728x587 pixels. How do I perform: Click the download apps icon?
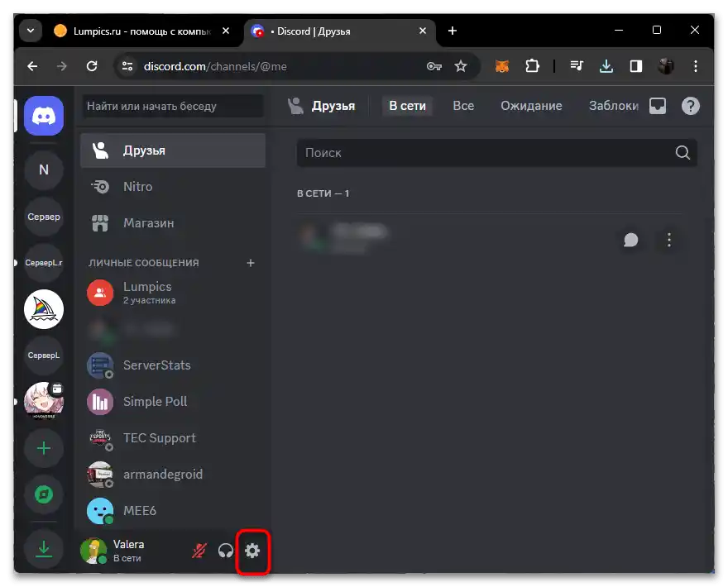click(44, 549)
